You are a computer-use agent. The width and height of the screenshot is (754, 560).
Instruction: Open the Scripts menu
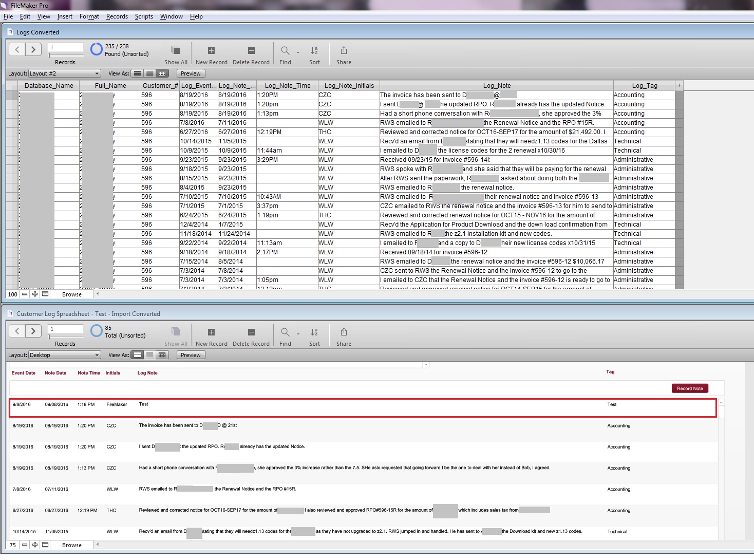coord(144,16)
